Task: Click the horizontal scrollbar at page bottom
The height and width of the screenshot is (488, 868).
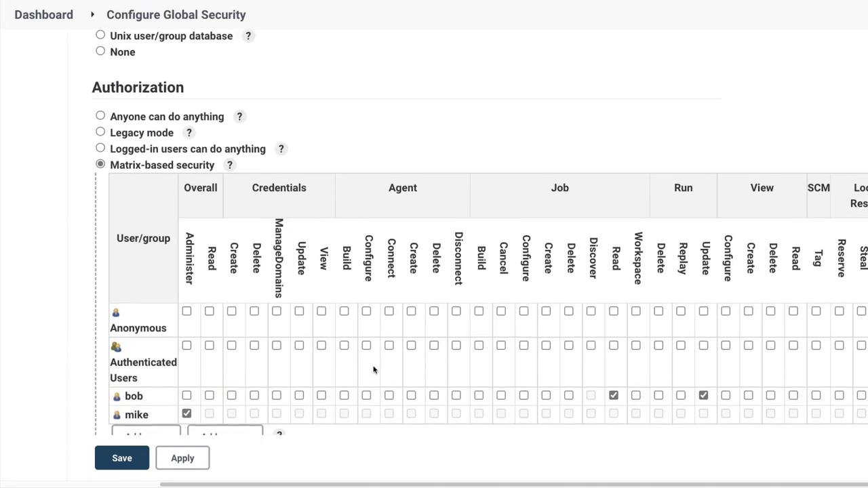Action: (x=513, y=485)
